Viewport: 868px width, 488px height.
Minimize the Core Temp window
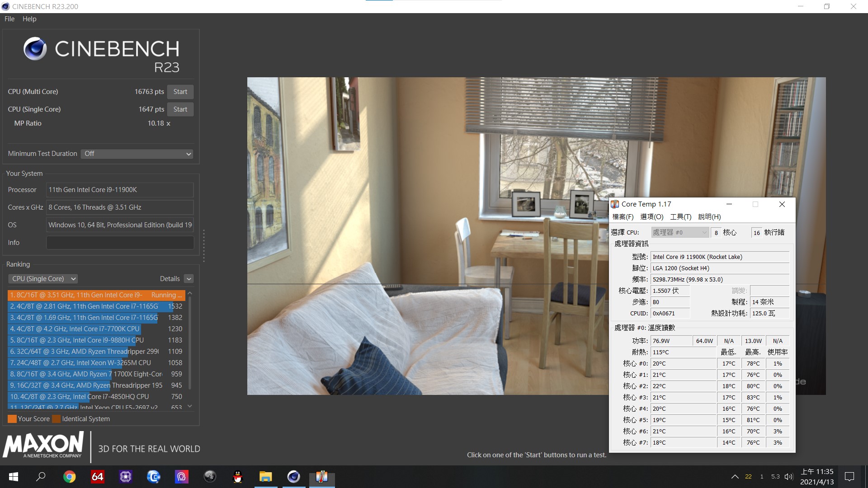coord(729,204)
